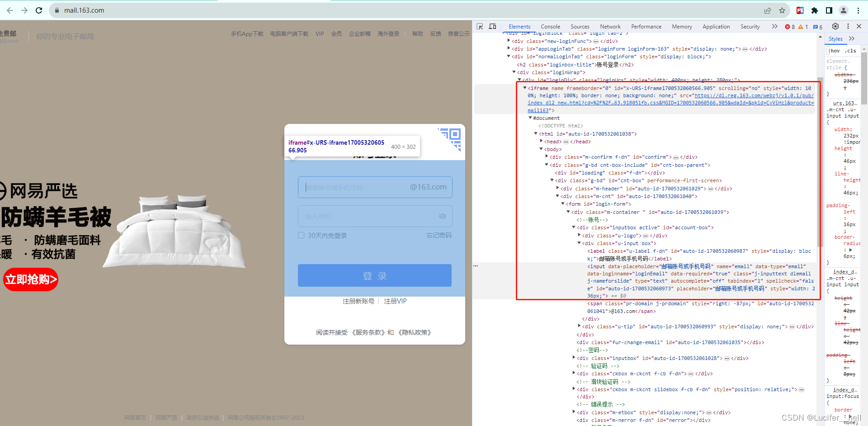Focus the email account input field
Screen dimensions: 868x426
(x=375, y=187)
